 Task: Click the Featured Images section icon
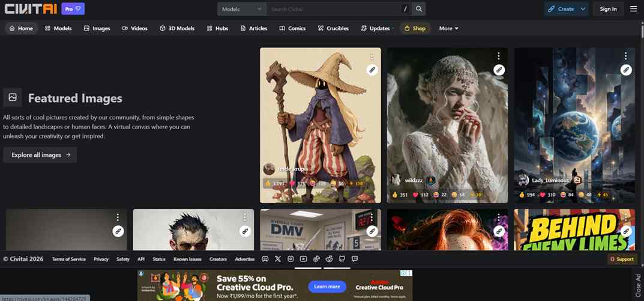[13, 97]
